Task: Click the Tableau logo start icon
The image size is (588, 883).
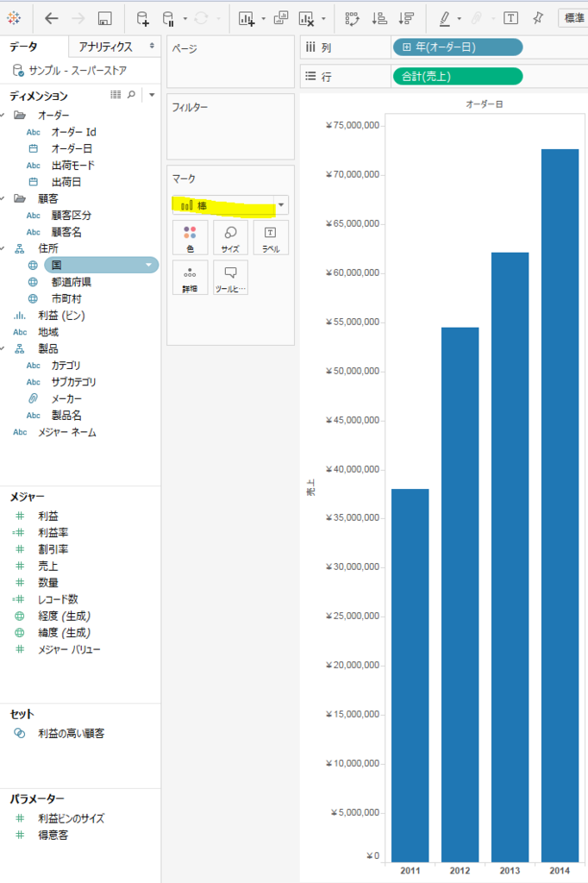Action: (x=14, y=18)
